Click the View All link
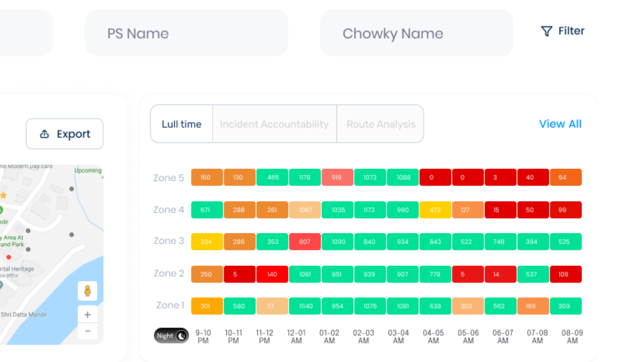The width and height of the screenshot is (644, 362). (x=560, y=124)
